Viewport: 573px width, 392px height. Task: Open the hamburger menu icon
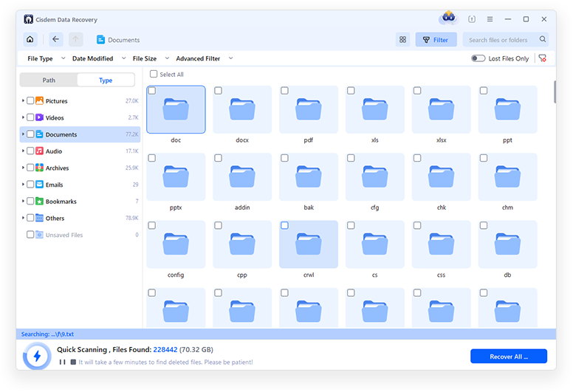point(490,19)
